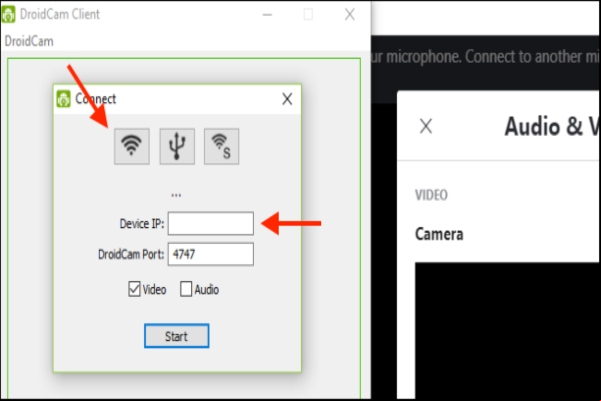Minimize the DroidCam Client window
Image resolution: width=601 pixels, height=401 pixels.
(x=267, y=15)
